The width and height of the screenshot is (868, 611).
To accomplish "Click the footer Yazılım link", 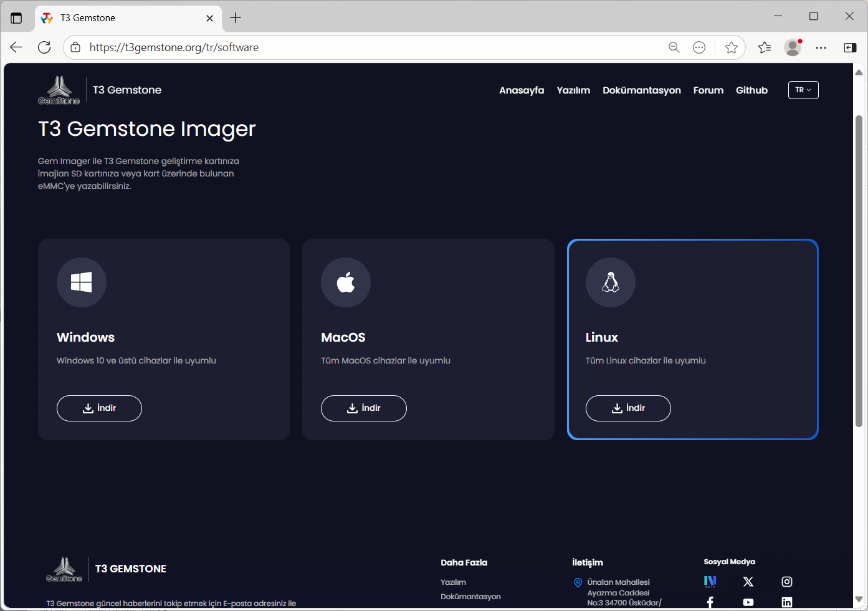I will (453, 582).
